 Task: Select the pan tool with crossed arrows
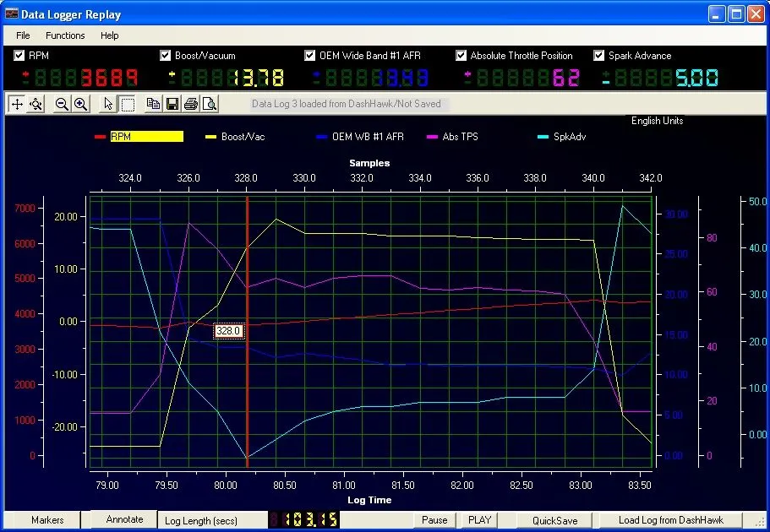(x=15, y=104)
